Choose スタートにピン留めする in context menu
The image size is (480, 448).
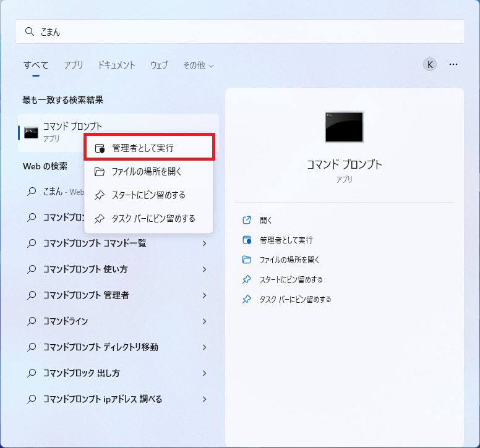click(x=149, y=195)
